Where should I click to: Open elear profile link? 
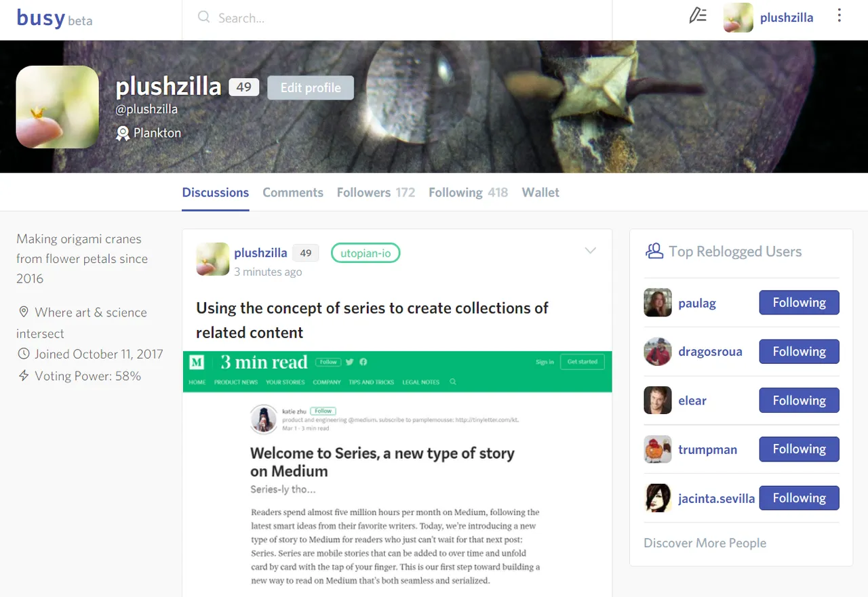[x=692, y=400]
